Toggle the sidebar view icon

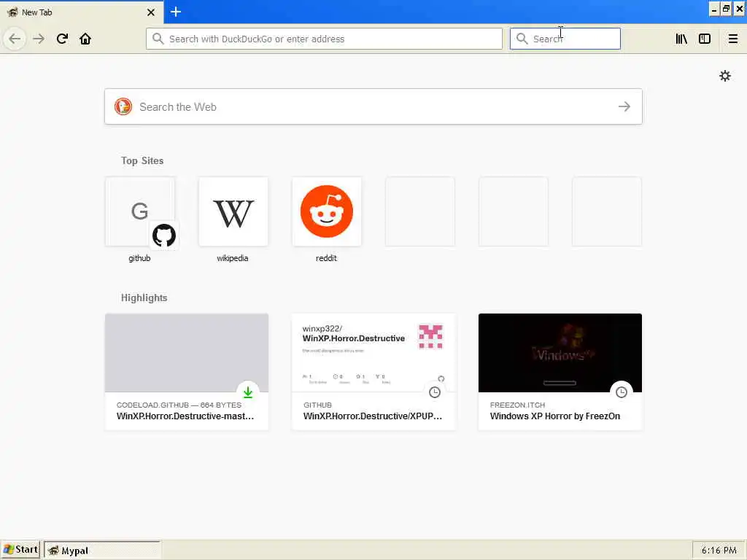(705, 39)
